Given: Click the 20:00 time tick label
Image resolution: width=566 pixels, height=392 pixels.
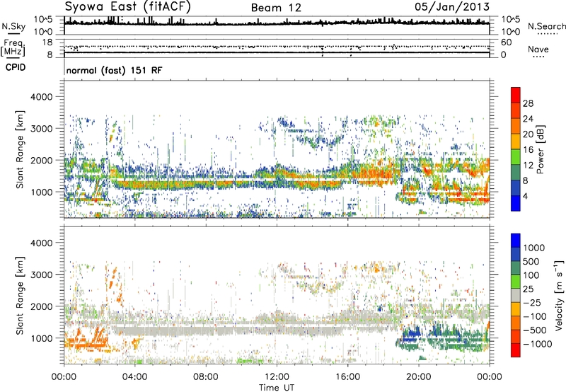Looking at the screenshot, I should tap(419, 377).
